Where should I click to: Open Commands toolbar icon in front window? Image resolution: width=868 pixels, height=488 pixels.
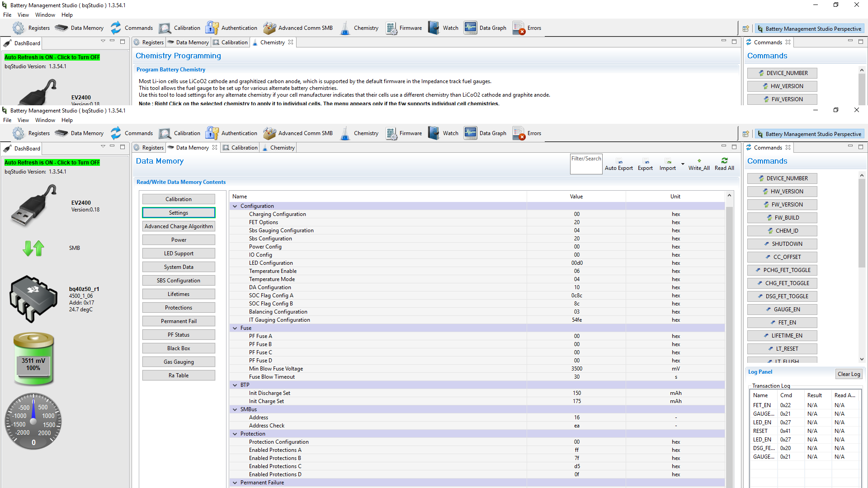coord(132,133)
